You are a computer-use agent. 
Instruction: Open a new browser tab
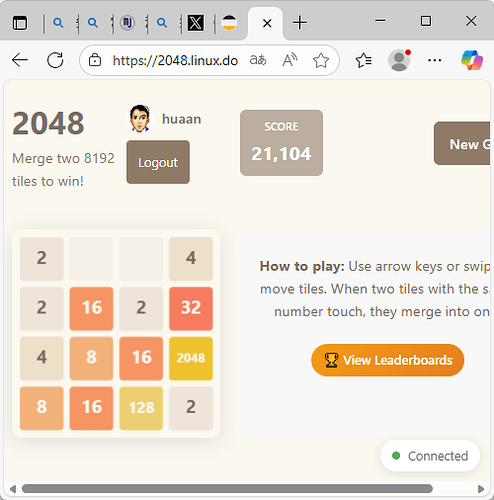pyautogui.click(x=300, y=23)
